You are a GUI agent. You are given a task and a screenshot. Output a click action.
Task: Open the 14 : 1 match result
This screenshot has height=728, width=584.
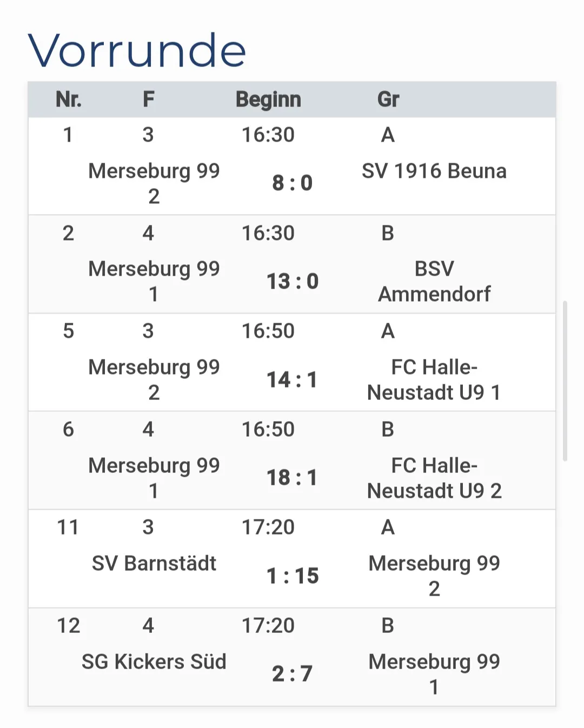292,380
